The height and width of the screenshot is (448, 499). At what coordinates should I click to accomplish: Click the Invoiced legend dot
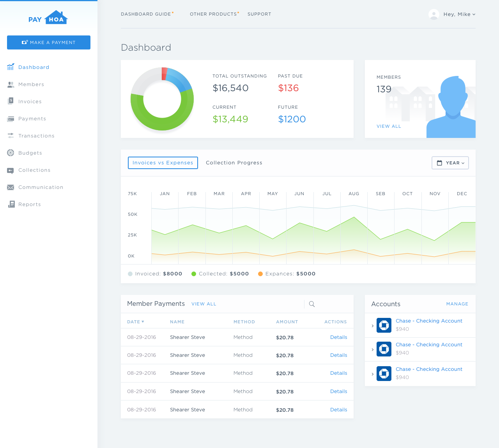click(130, 274)
